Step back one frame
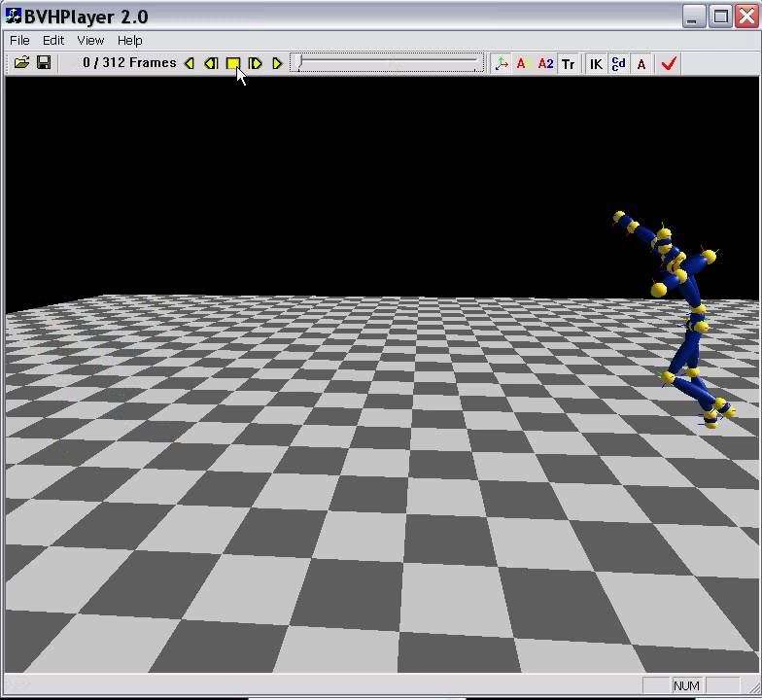Viewport: 762px width, 700px height. tap(211, 64)
